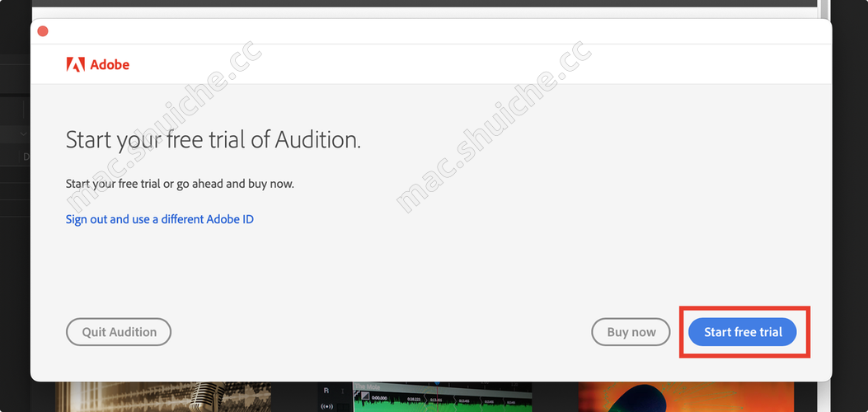Open Sign out and use different Adobe ID
This screenshot has height=412, width=868.
click(159, 219)
